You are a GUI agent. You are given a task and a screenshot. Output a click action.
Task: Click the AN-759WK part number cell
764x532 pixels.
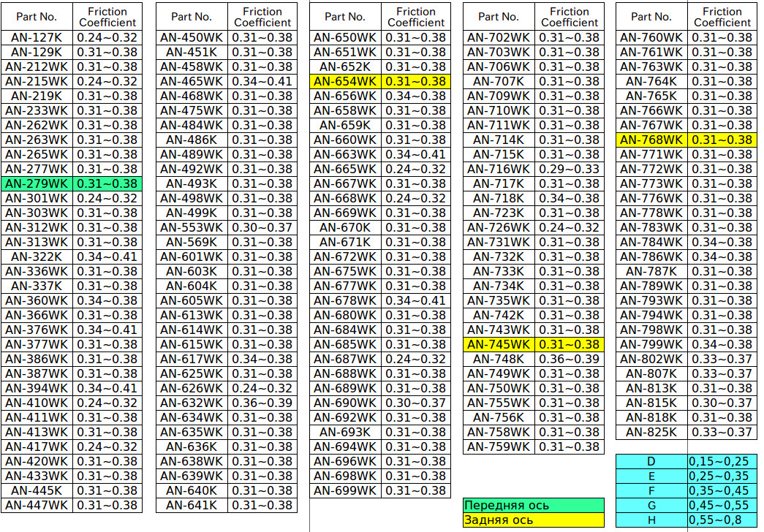click(499, 446)
